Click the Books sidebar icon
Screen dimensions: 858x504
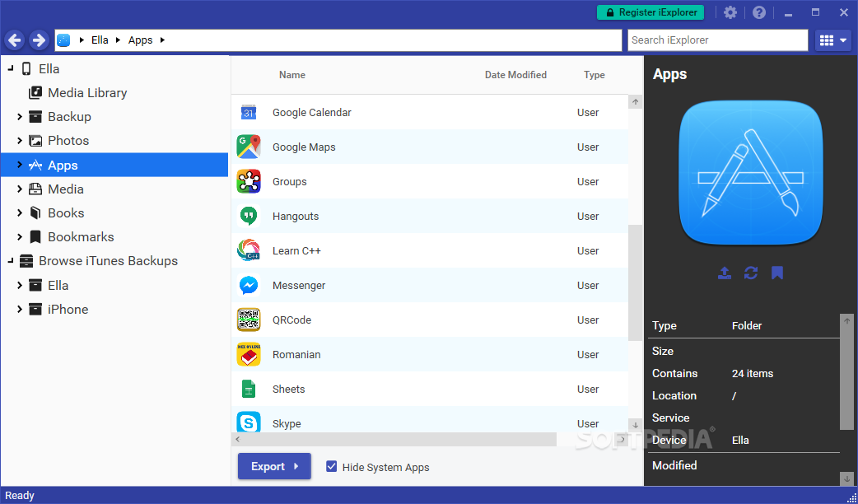point(35,212)
